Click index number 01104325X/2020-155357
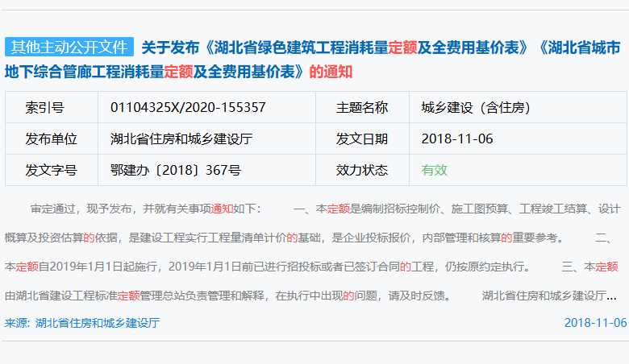629x364 pixels. point(188,107)
